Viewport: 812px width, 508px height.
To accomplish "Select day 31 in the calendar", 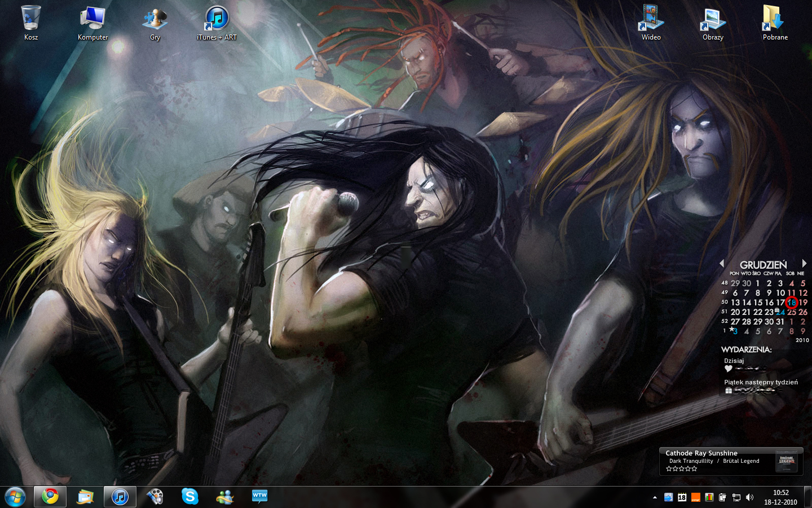I will (x=780, y=322).
